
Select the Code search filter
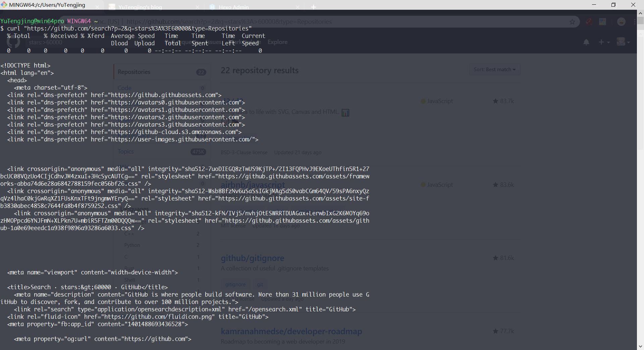click(162, 88)
